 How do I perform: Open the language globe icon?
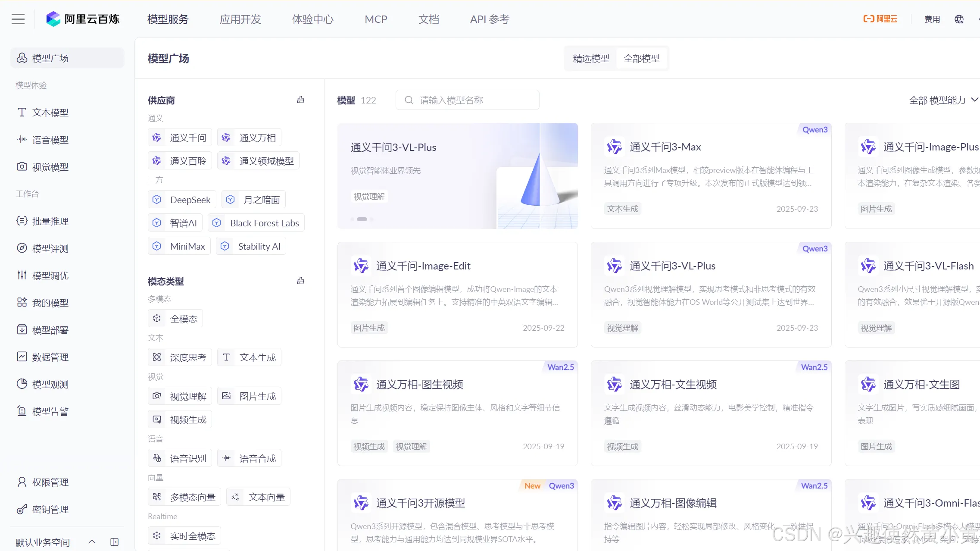click(959, 19)
